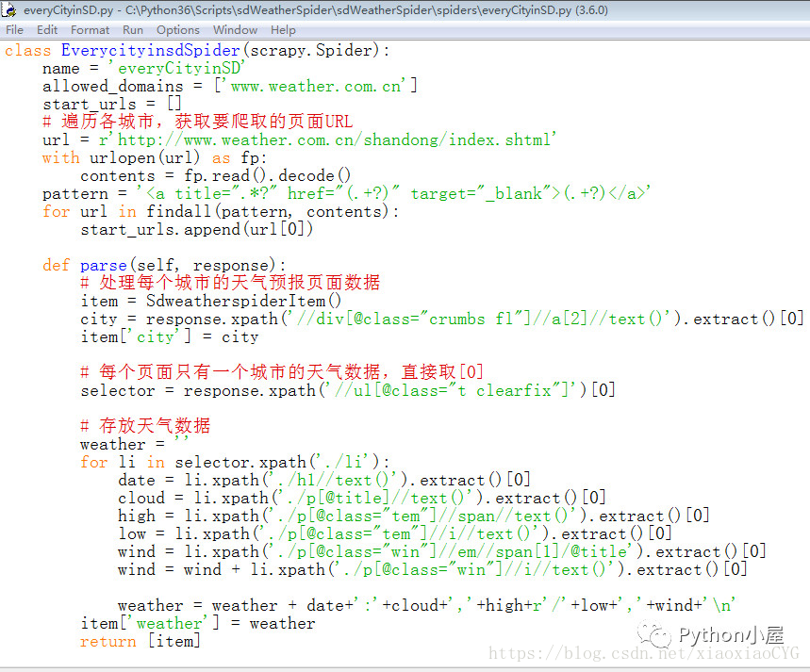Click the comment 处理每个城市的天气预报页面数据
Image resolution: width=810 pixels, height=672 pixels.
click(x=230, y=283)
